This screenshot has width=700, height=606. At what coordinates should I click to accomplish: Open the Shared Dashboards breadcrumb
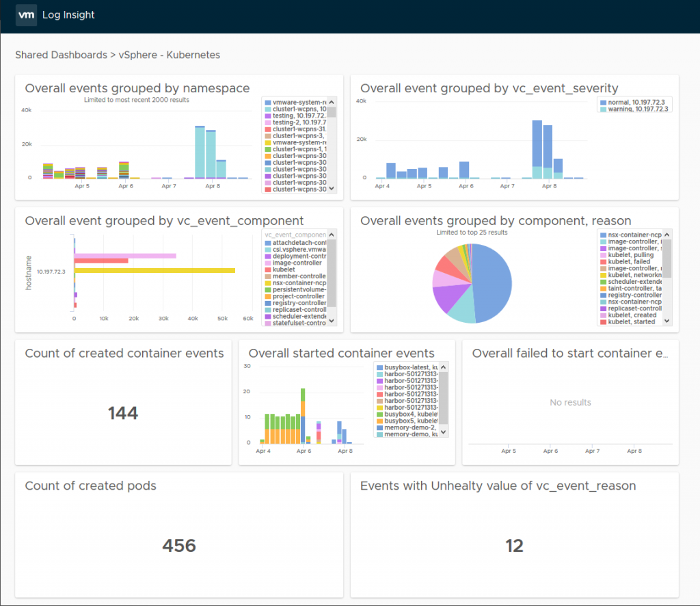60,55
